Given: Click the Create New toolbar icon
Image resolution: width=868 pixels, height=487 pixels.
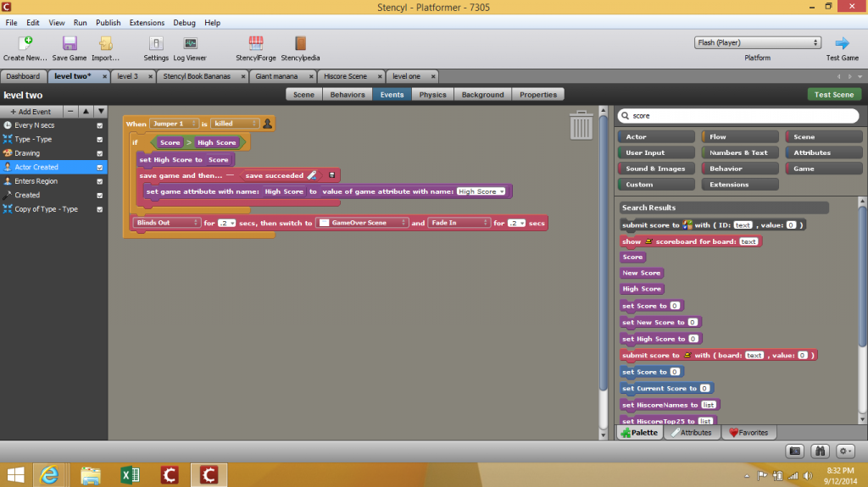Looking at the screenshot, I should click(25, 43).
